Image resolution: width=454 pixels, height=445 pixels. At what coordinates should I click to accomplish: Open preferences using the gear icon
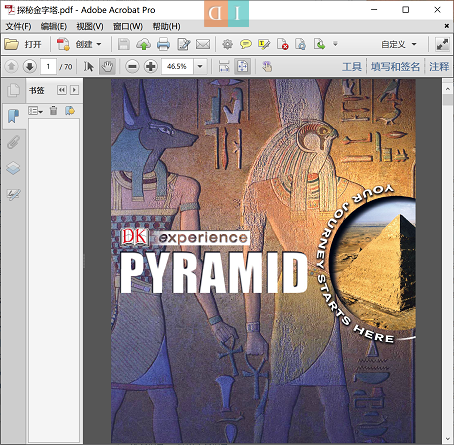(x=227, y=44)
